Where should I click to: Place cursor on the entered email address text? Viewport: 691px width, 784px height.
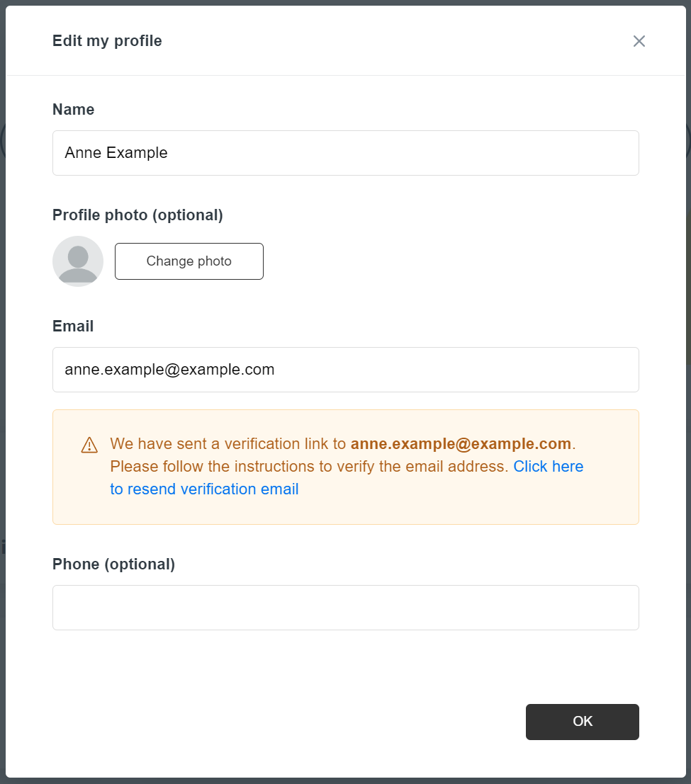click(169, 370)
